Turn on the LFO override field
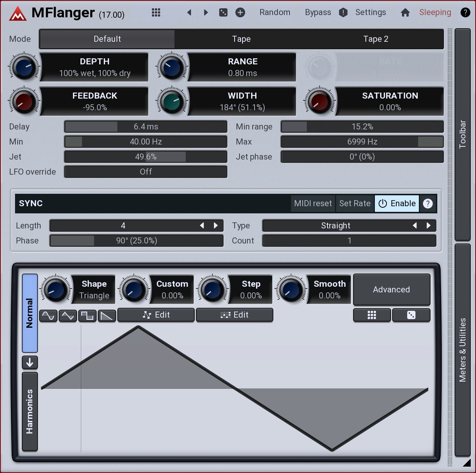The image size is (476, 473). pyautogui.click(x=146, y=172)
